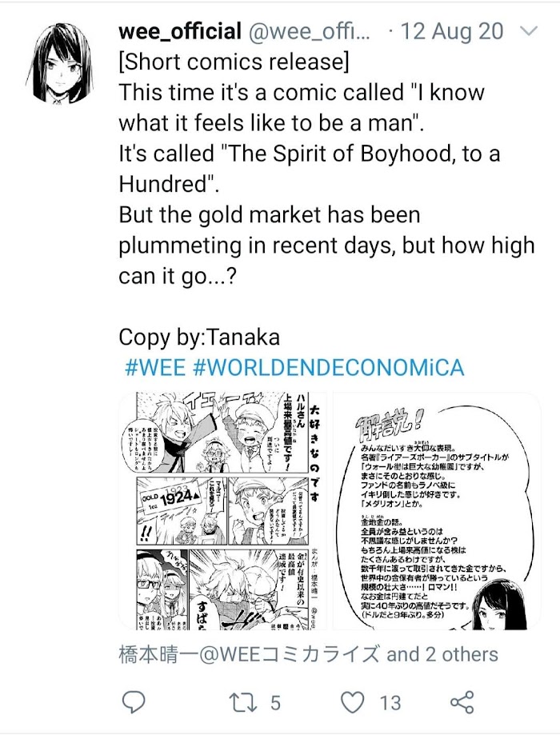Viewport: 560px width, 743px height.
Task: View the retweet count of 5
Action: coord(275,703)
